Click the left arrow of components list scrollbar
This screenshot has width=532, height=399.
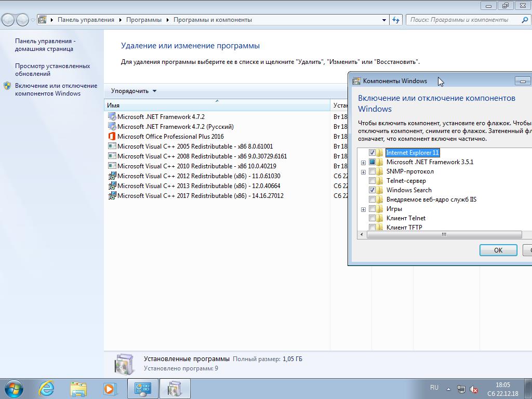[362, 234]
